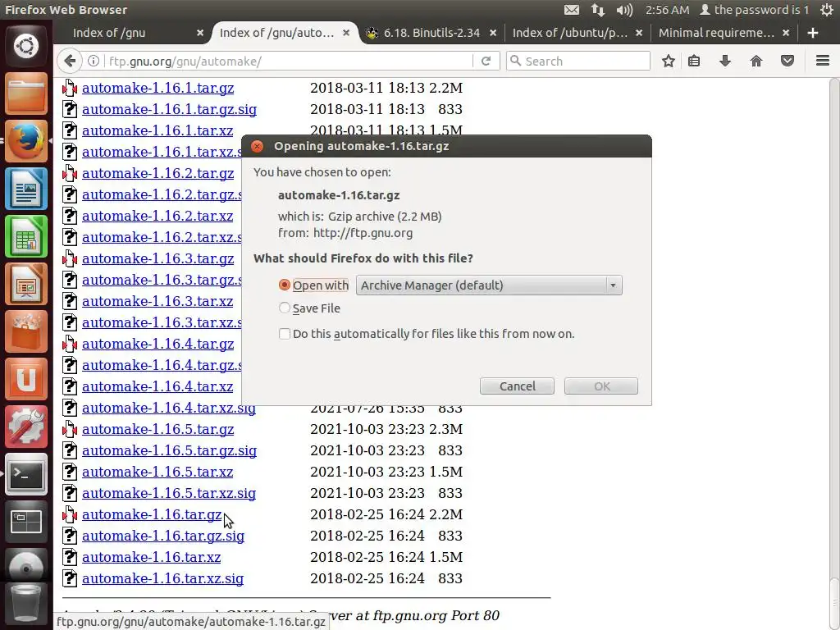Open the automake-1.16.2.tar.xz link
Viewport: 840px width, 630px height.
click(157, 216)
